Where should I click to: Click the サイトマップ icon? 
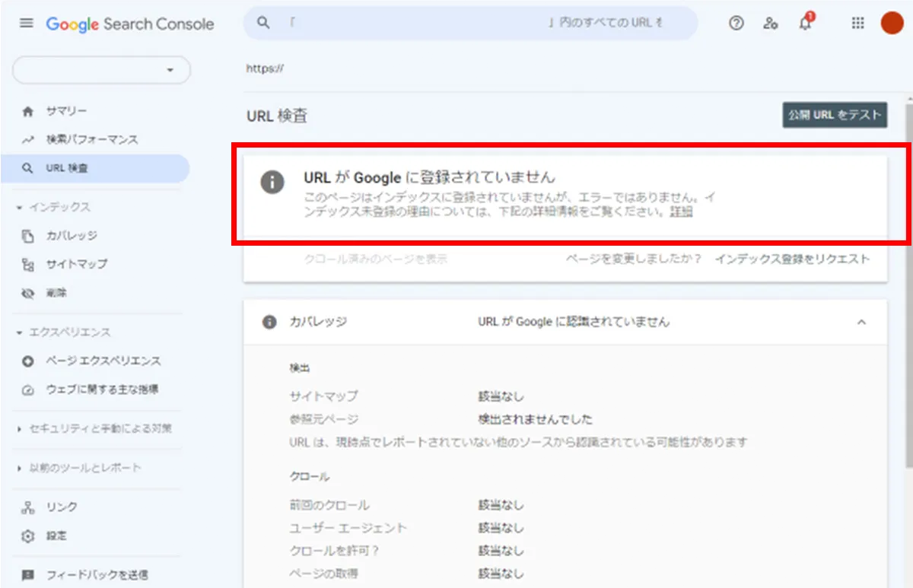[x=28, y=264]
